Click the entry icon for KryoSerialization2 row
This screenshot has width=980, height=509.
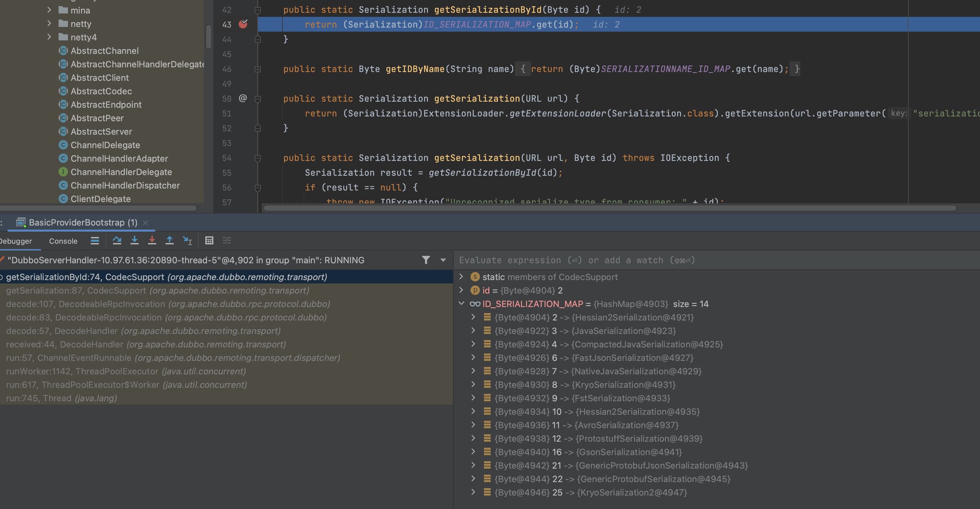pyautogui.click(x=487, y=492)
